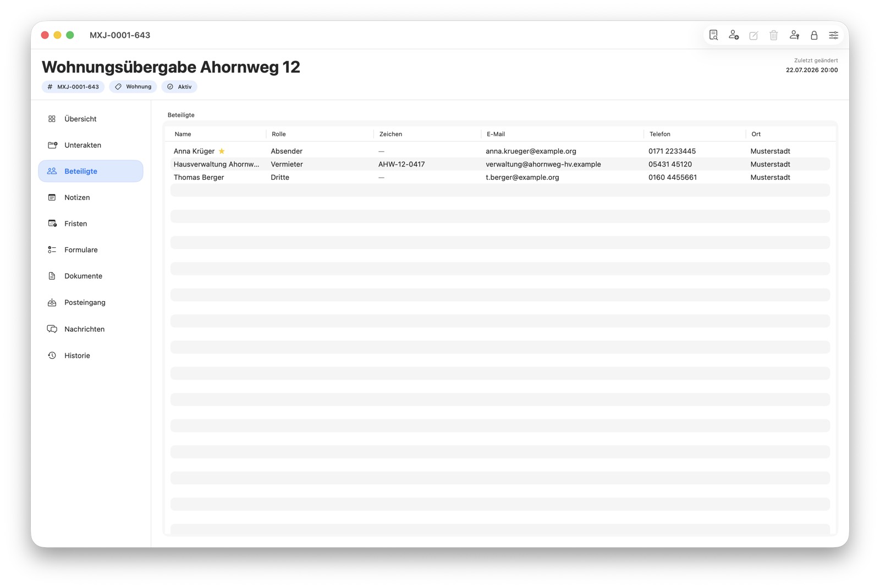Click t.berger@example.org email cell

click(x=522, y=177)
